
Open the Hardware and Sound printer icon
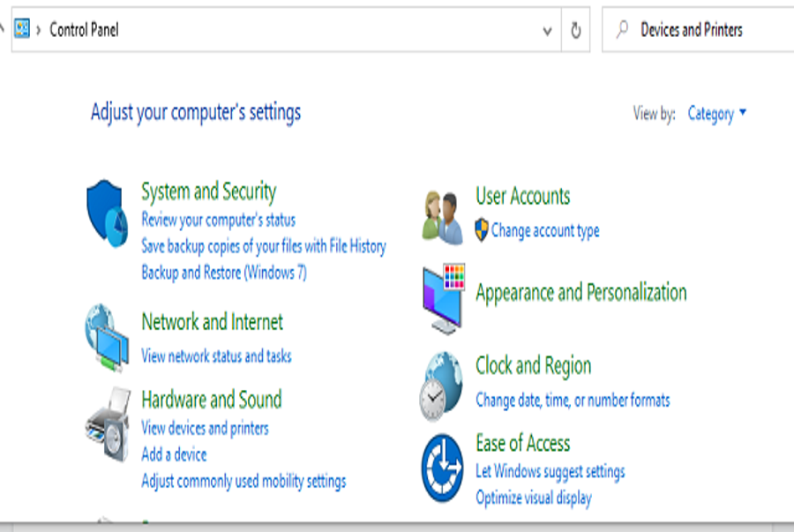click(108, 424)
